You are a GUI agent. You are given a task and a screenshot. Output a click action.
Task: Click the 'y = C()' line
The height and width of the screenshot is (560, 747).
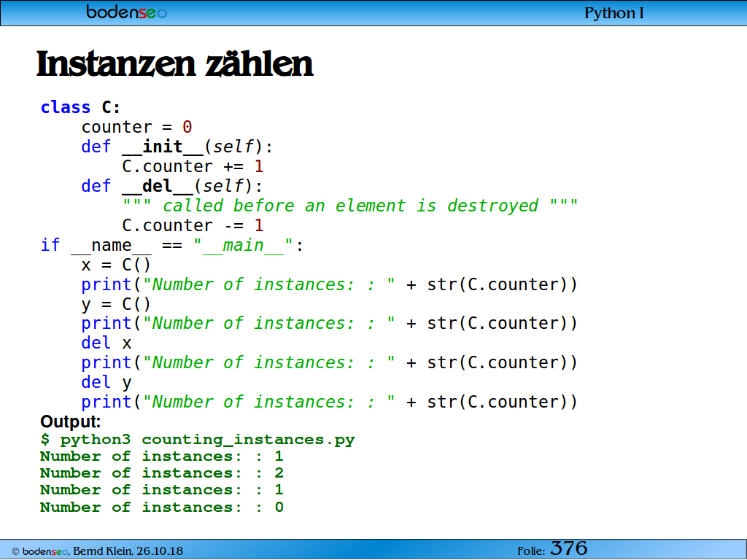pyautogui.click(x=116, y=304)
